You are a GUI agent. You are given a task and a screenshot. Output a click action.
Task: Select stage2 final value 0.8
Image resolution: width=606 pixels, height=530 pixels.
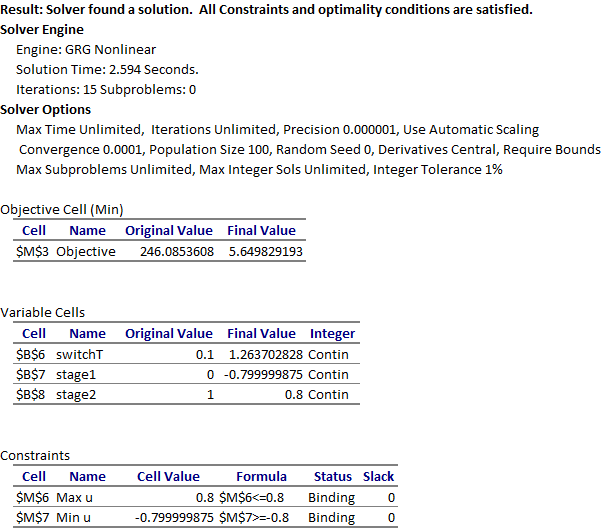[294, 395]
